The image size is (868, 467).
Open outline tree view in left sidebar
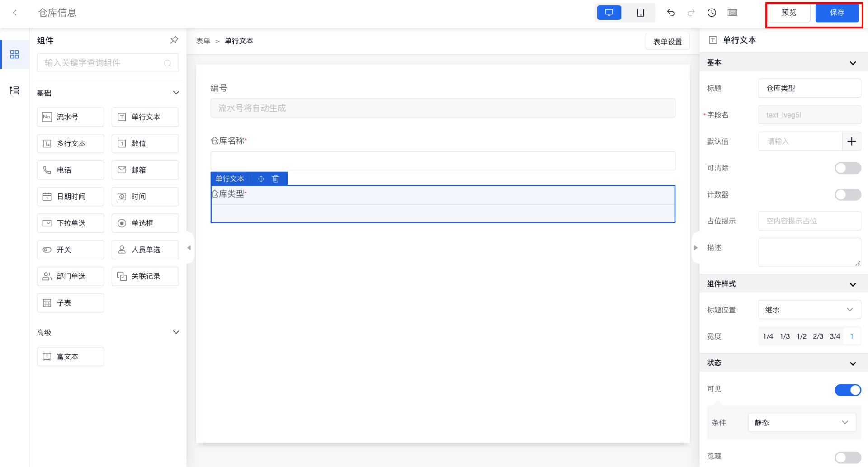[x=14, y=90]
